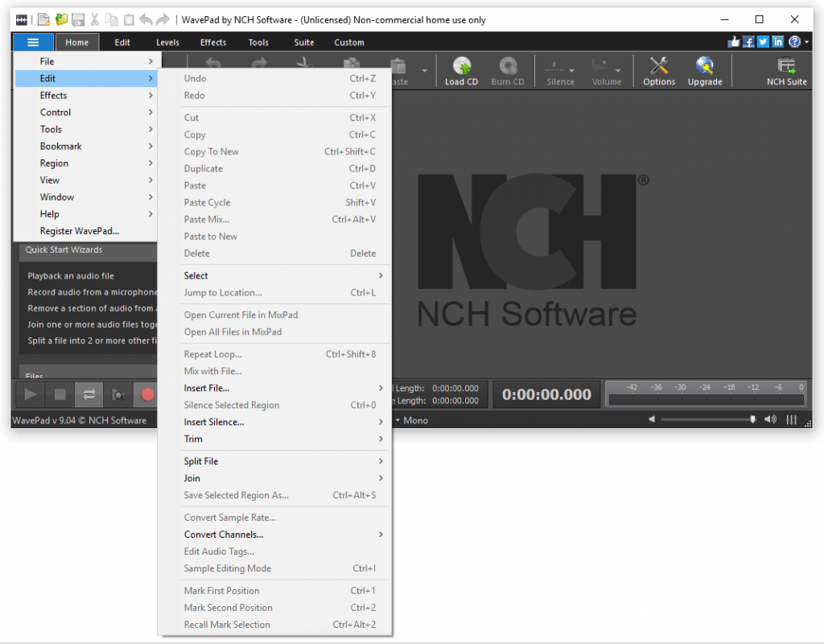
Task: Click the Volume toolbar icon
Action: [607, 71]
